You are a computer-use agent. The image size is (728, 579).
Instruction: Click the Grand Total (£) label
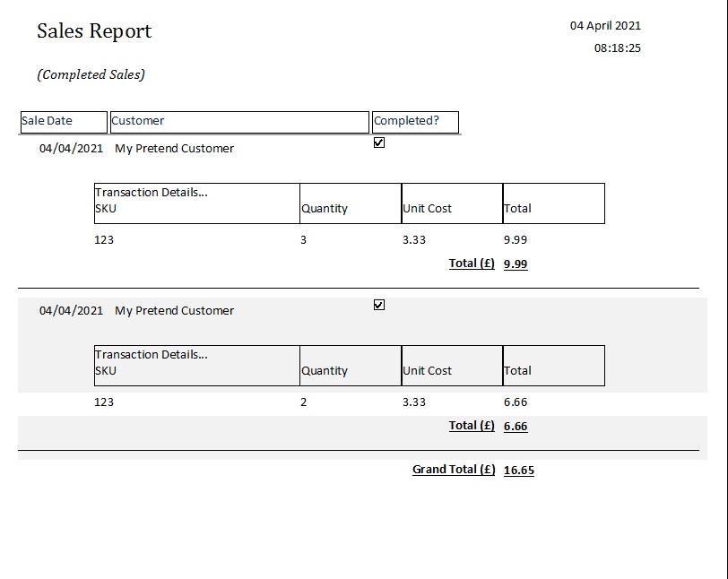[453, 469]
